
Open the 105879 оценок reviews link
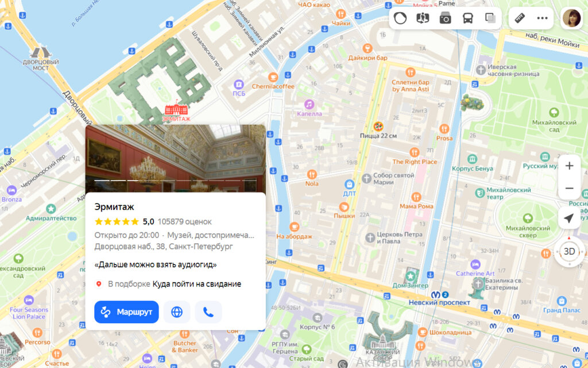point(184,221)
